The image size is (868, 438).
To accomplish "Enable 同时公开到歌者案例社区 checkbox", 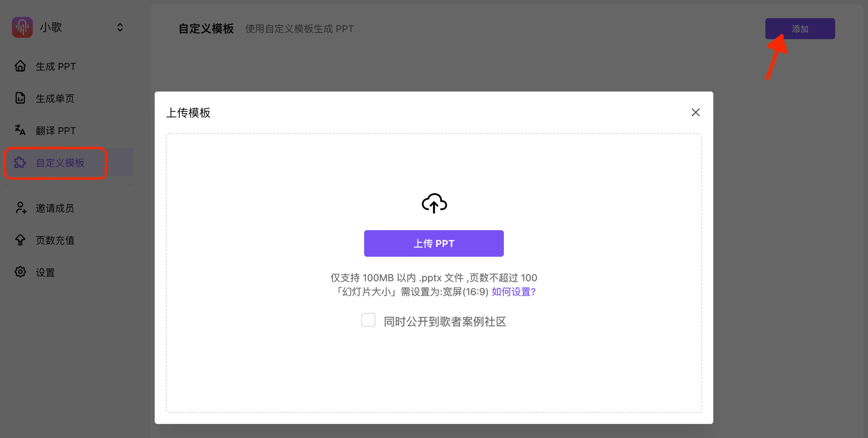I will 368,320.
